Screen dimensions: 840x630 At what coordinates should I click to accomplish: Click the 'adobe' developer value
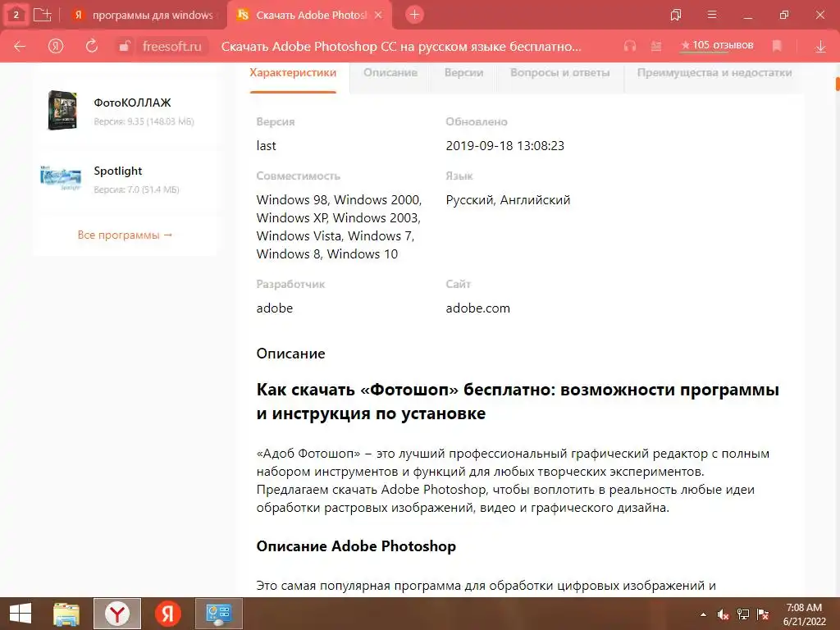click(x=274, y=308)
